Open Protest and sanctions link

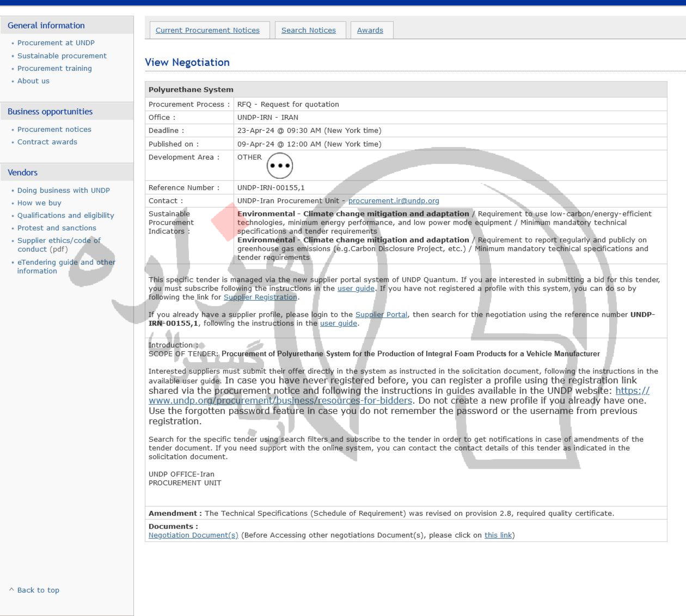pyautogui.click(x=57, y=228)
